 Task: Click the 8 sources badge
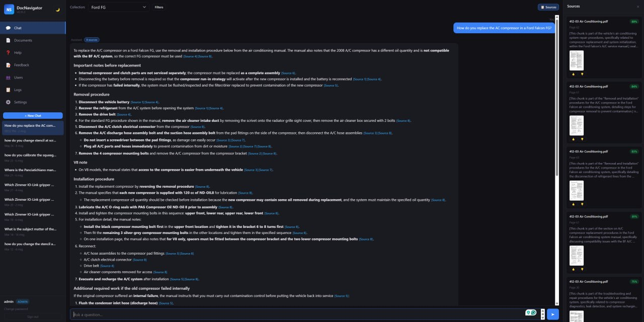92,39
